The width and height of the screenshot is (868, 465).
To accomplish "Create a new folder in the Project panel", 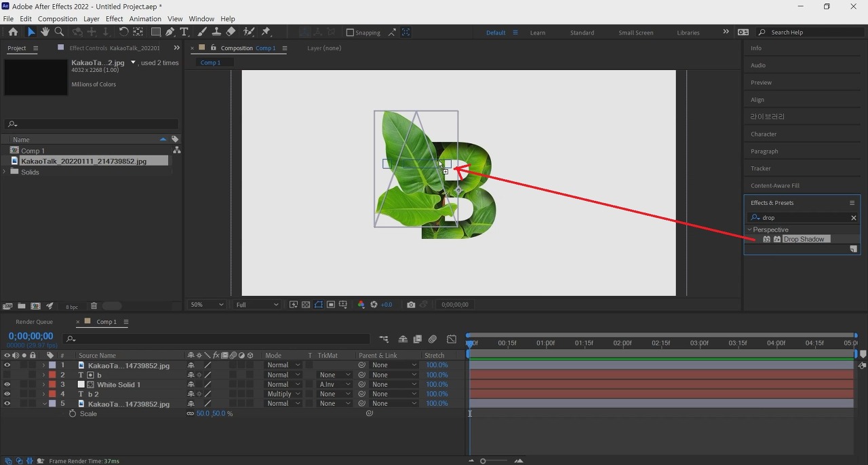I will (x=22, y=306).
